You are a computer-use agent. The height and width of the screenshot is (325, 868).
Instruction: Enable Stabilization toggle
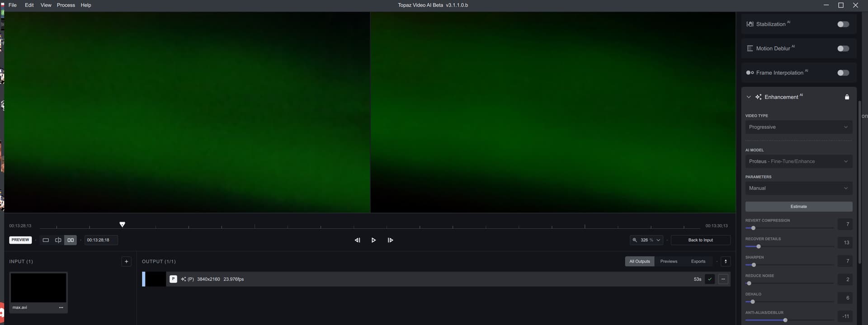click(x=843, y=24)
